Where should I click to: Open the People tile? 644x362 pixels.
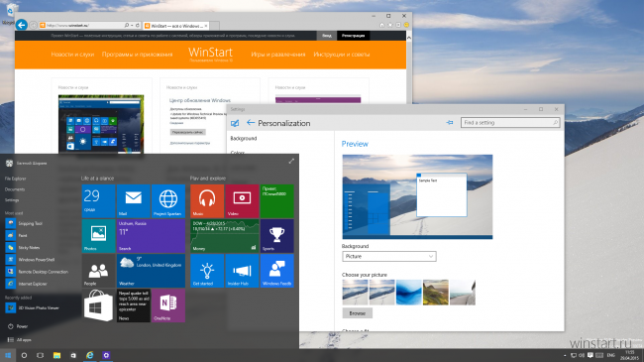point(98,271)
